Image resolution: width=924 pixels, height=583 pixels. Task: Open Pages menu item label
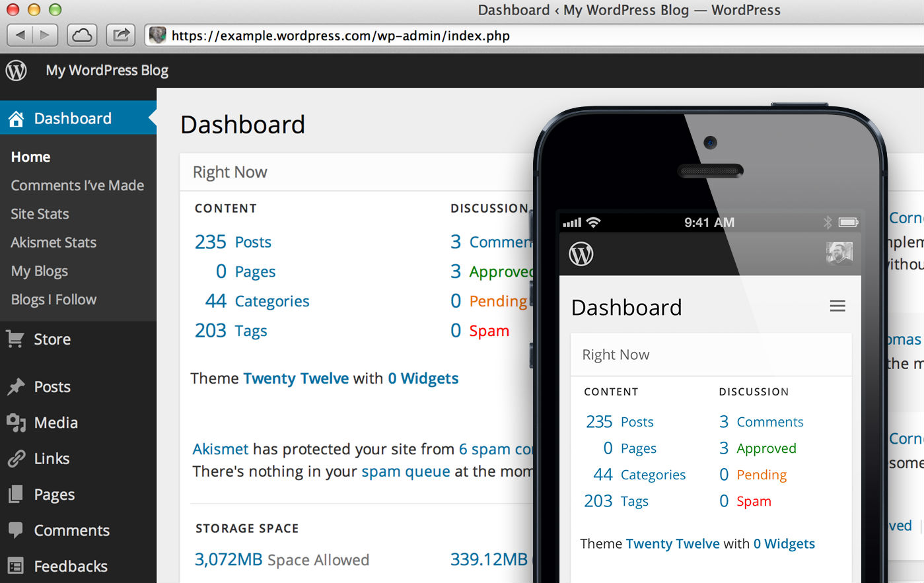tap(54, 495)
